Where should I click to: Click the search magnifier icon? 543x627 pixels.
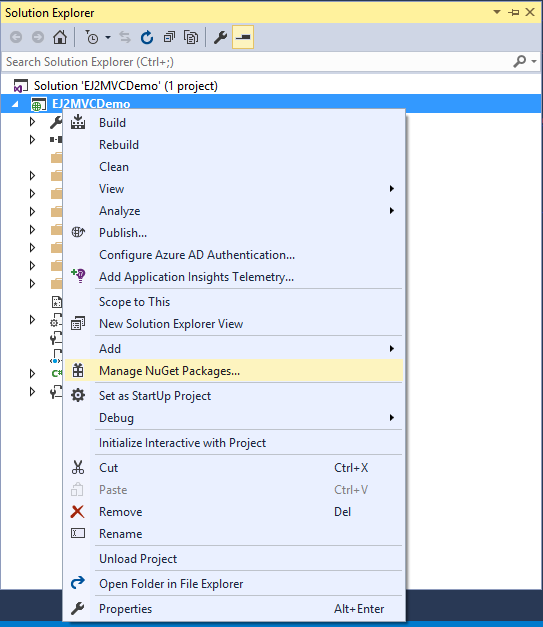[519, 62]
